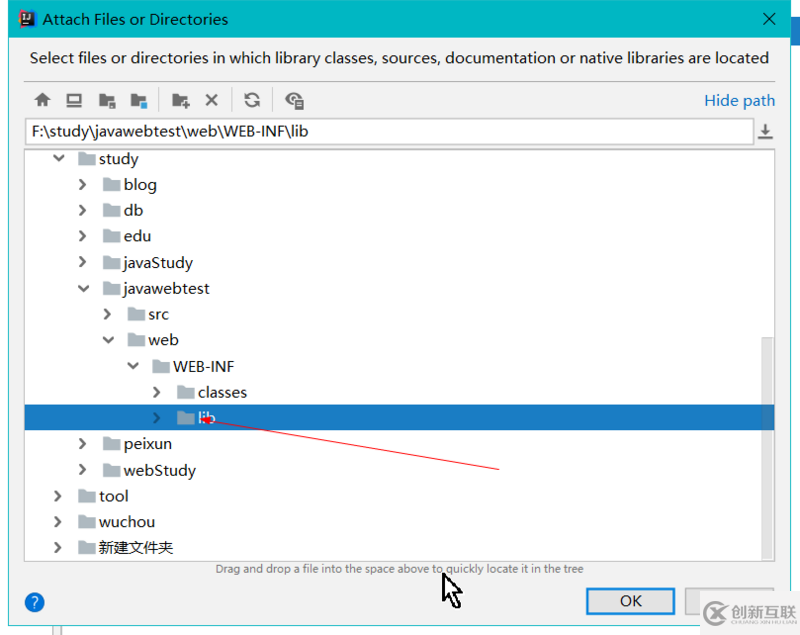Go to the home directory icon

[x=42, y=100]
